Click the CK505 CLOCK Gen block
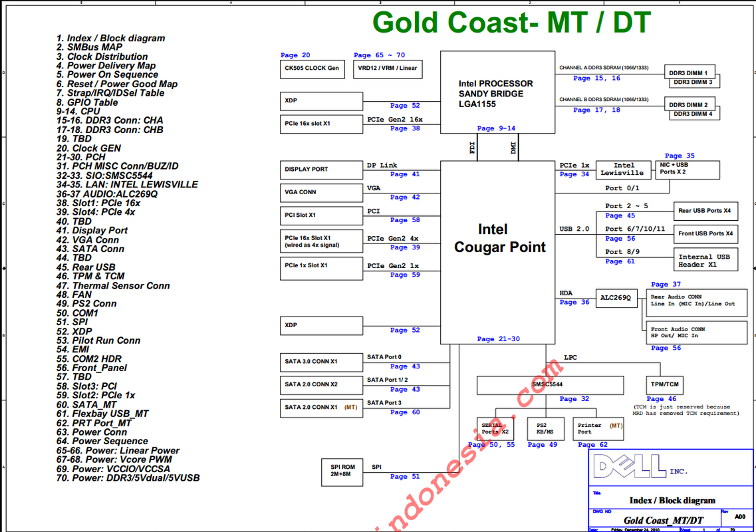The image size is (756, 532). click(x=312, y=69)
